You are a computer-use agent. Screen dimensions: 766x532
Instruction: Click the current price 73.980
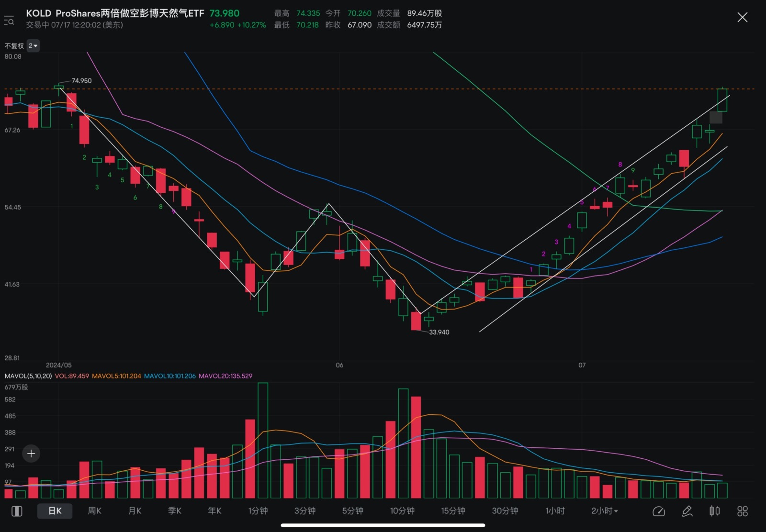225,13
